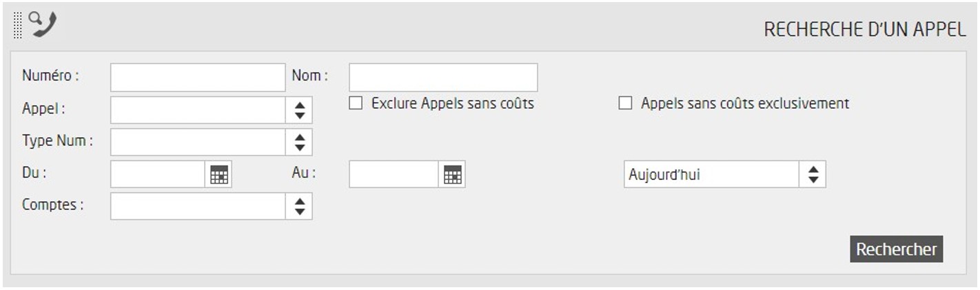
Task: Click the Type Num selection field
Action: 198,142
